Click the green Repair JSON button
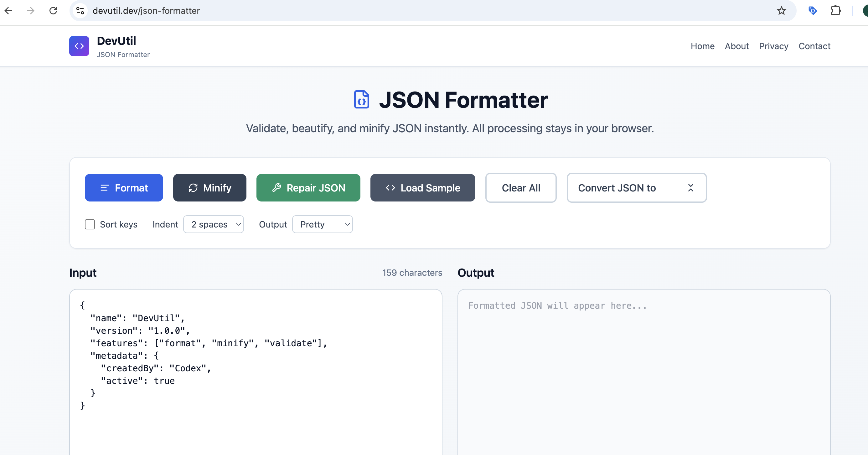Image resolution: width=868 pixels, height=455 pixels. 308,188
